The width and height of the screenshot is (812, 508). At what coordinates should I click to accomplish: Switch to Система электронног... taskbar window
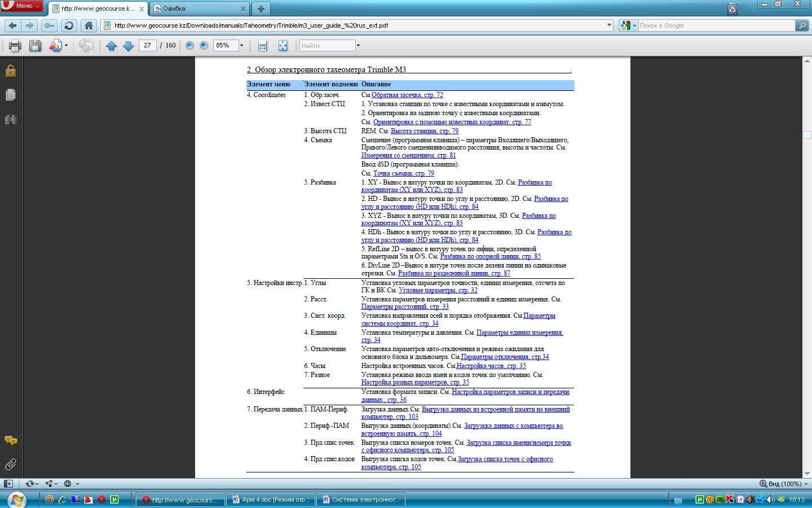(x=361, y=500)
